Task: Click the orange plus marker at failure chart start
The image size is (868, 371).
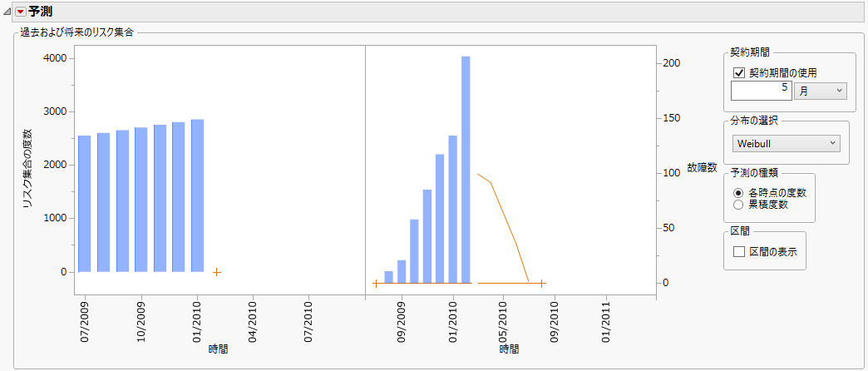Action: pos(375,283)
